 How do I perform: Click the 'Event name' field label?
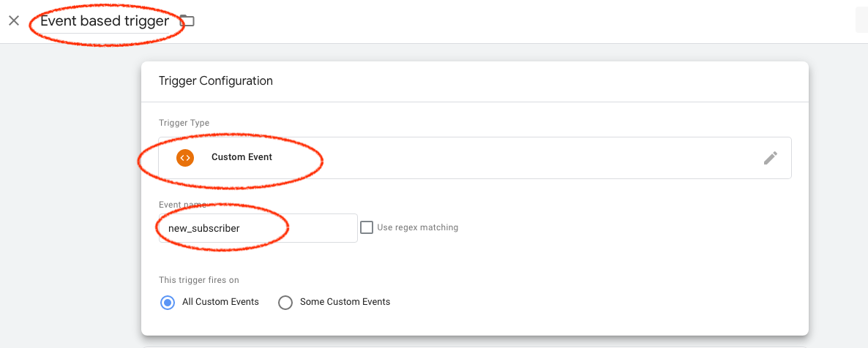coord(182,205)
